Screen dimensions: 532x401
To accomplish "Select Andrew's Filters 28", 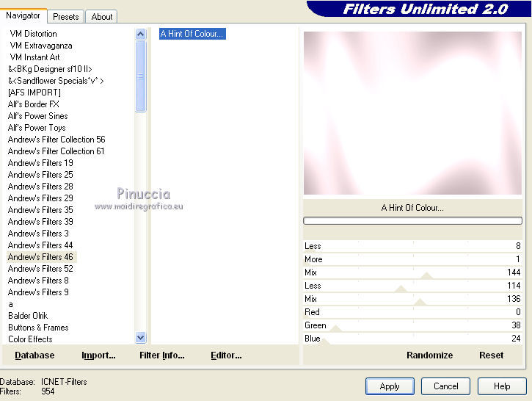I will pos(40,187).
